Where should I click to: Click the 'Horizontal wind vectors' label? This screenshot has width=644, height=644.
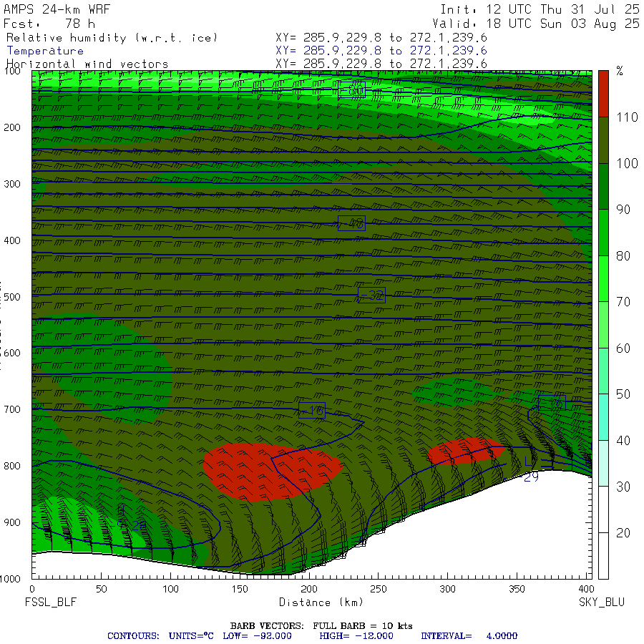(87, 64)
